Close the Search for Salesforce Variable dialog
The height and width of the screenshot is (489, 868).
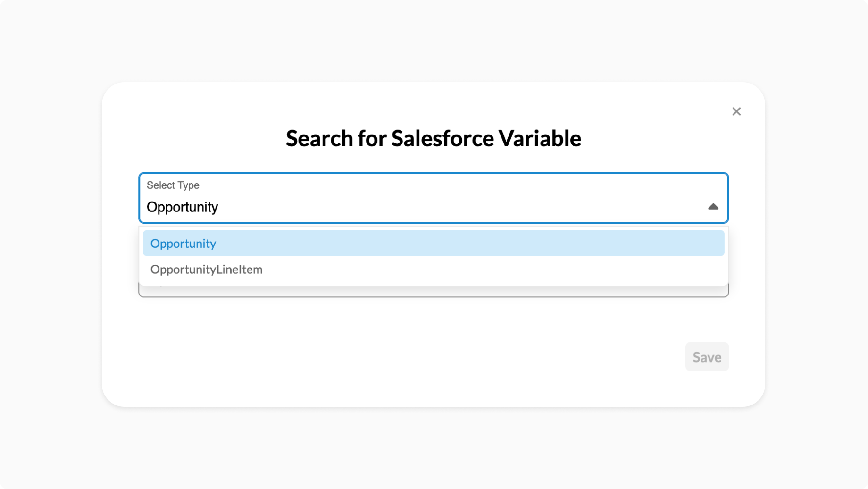pyautogui.click(x=736, y=111)
